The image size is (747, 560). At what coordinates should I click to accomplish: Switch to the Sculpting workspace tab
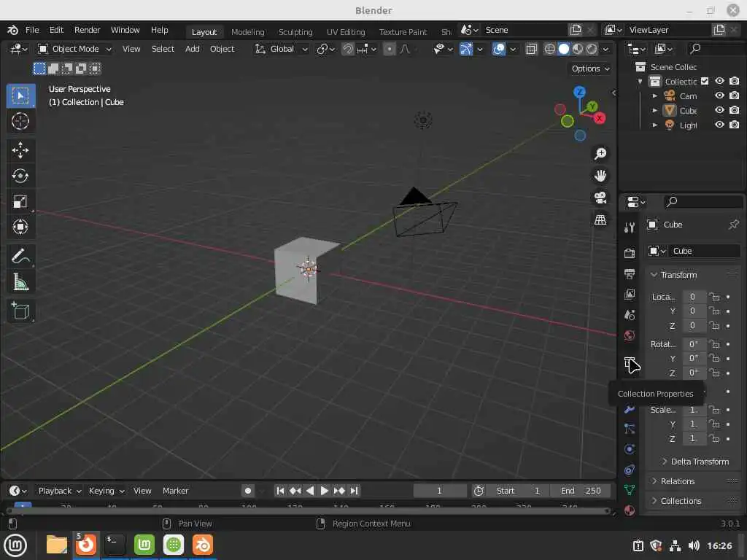[x=295, y=32]
